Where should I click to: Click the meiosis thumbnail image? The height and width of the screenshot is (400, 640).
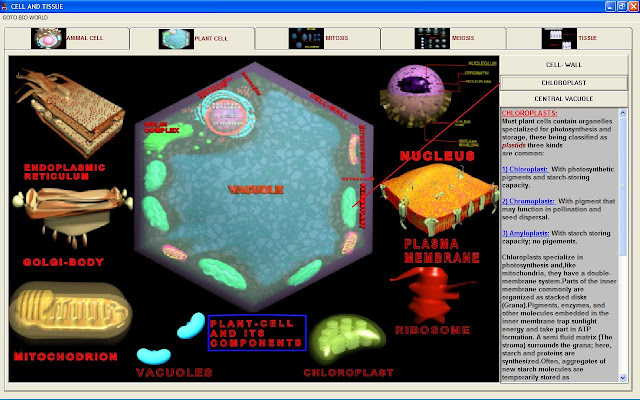coord(432,38)
